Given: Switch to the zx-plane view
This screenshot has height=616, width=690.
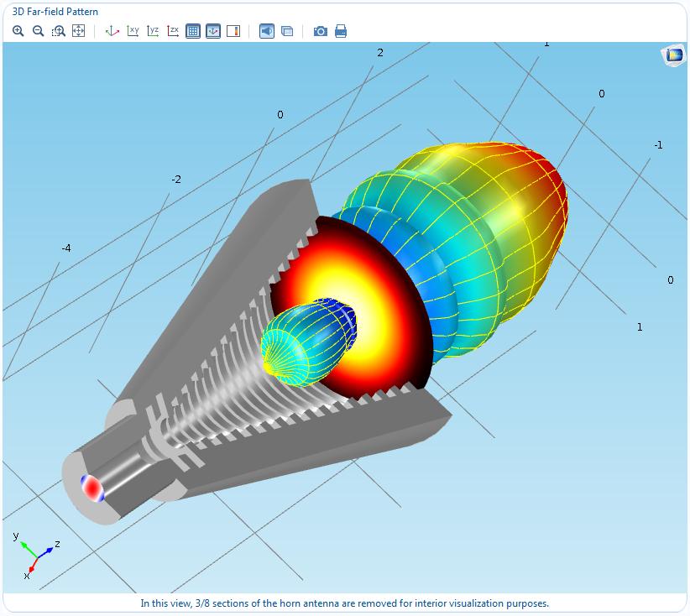Looking at the screenshot, I should click(x=173, y=31).
